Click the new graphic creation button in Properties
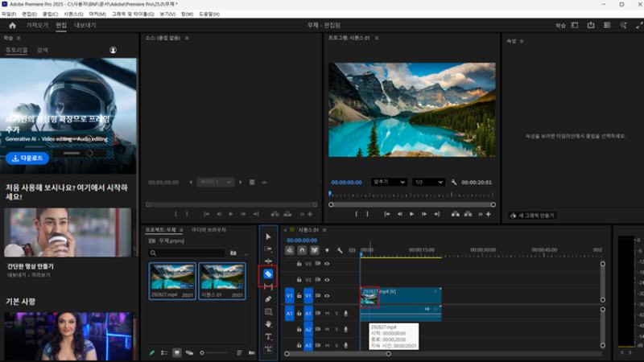This screenshot has width=644, height=362. (532, 215)
